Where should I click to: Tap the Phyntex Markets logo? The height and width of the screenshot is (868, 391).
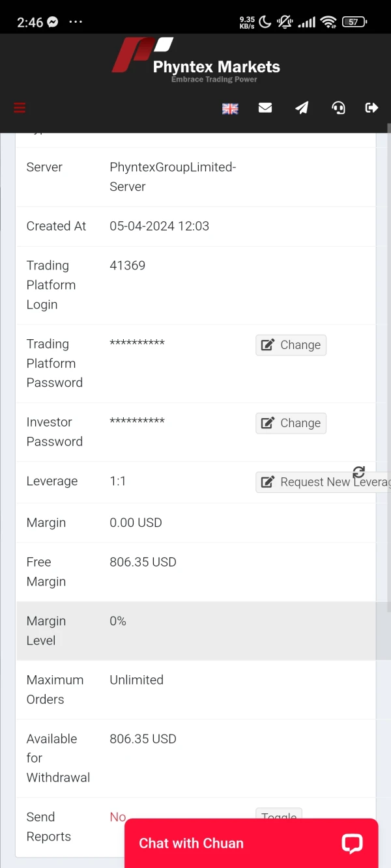pyautogui.click(x=195, y=60)
